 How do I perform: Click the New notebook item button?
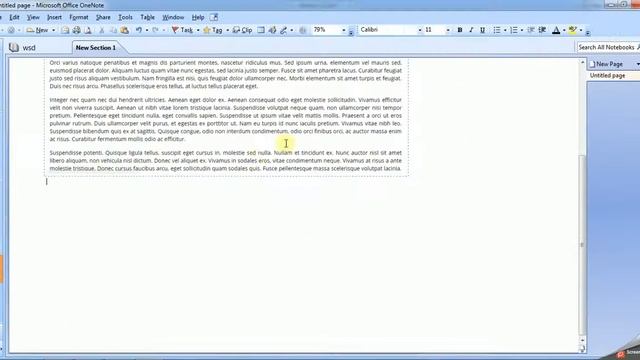pos(38,30)
